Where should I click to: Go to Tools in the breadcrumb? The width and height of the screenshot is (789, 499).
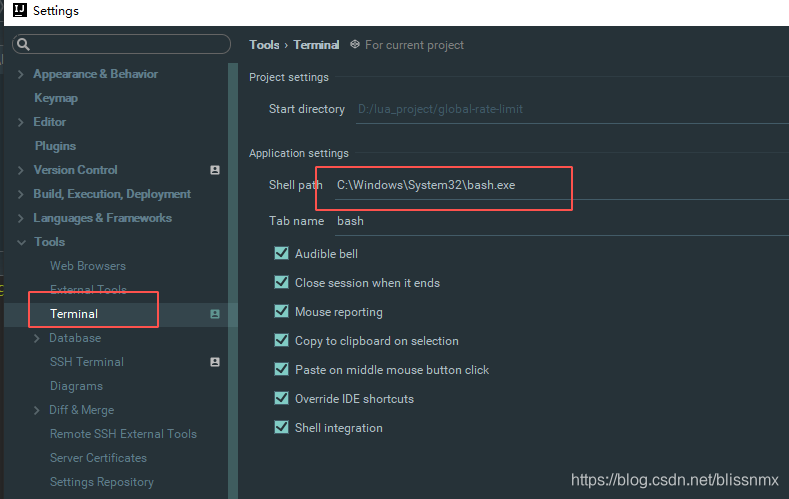tap(264, 45)
